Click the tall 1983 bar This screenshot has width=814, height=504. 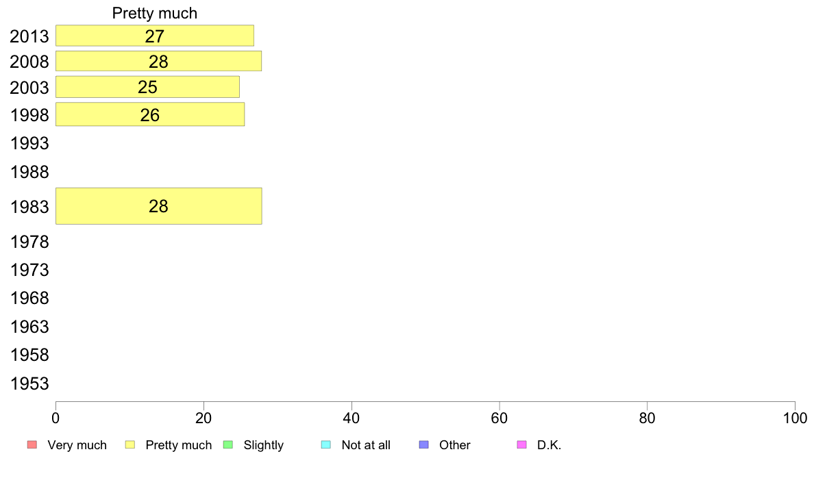(x=158, y=206)
